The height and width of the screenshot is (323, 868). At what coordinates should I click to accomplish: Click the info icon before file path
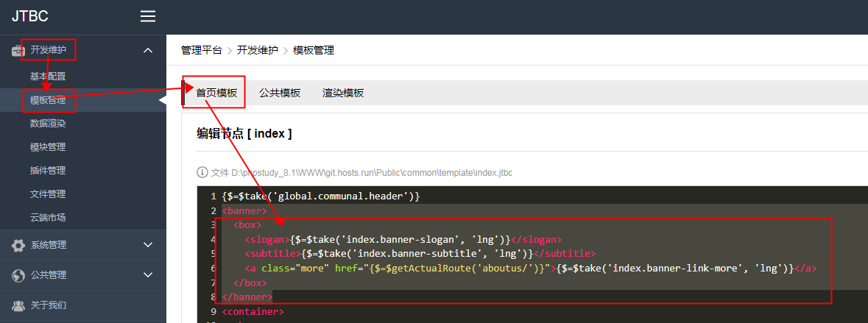point(202,173)
